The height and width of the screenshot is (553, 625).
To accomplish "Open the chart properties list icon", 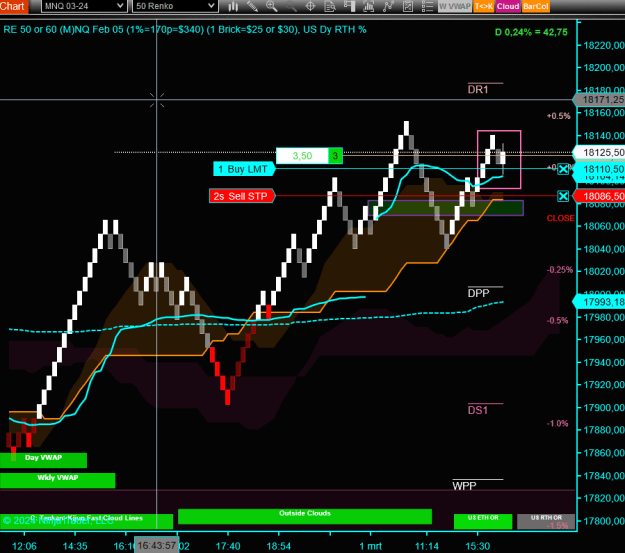I will click(x=427, y=6).
